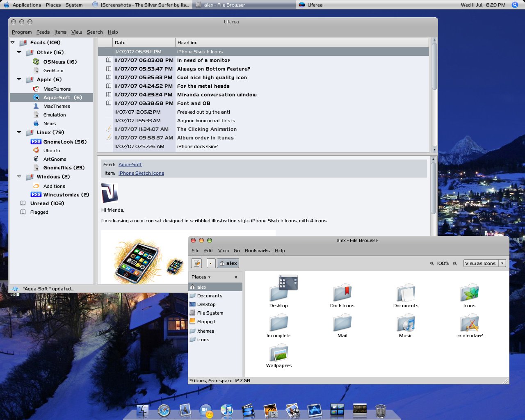Open the Places sidebar type dropdown
This screenshot has height=420, width=525.
click(201, 277)
